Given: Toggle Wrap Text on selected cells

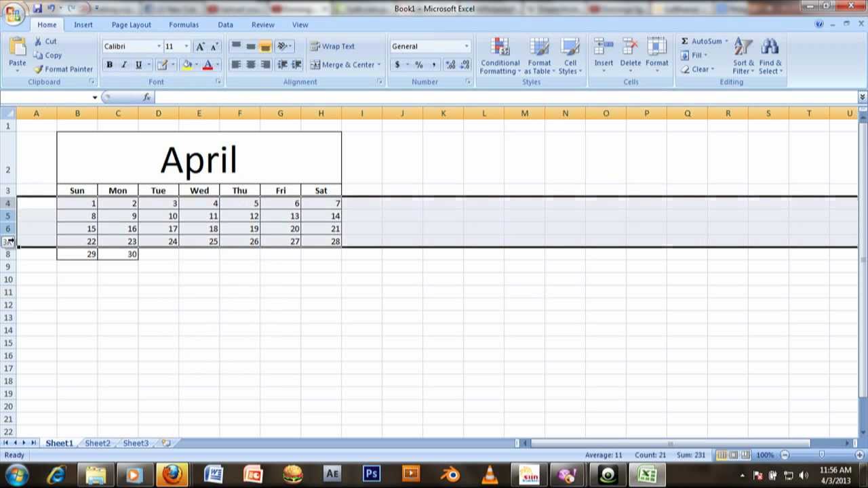Looking at the screenshot, I should 332,46.
